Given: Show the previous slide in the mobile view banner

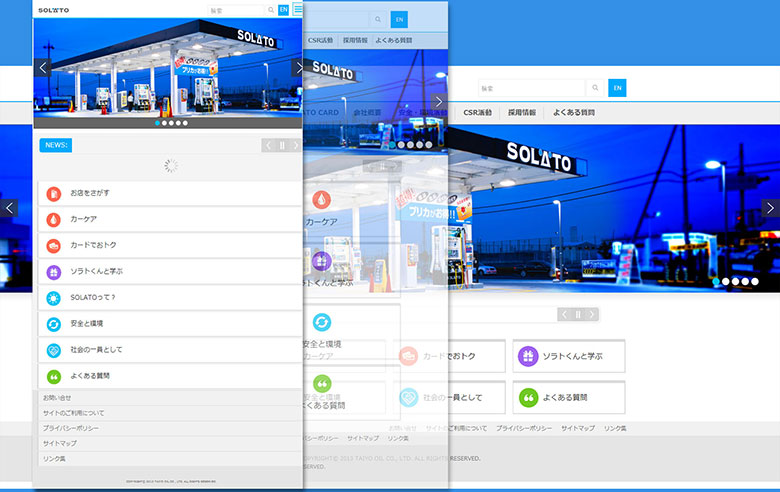Looking at the screenshot, I should 43,68.
